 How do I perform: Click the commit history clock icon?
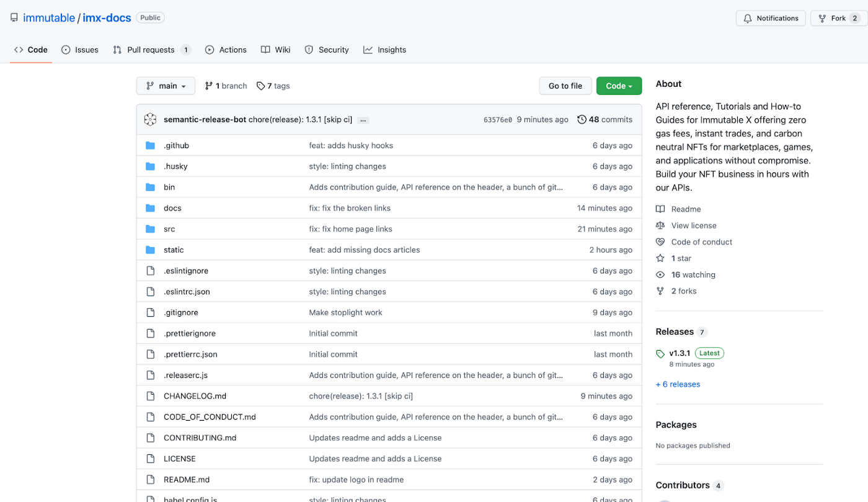[582, 119]
